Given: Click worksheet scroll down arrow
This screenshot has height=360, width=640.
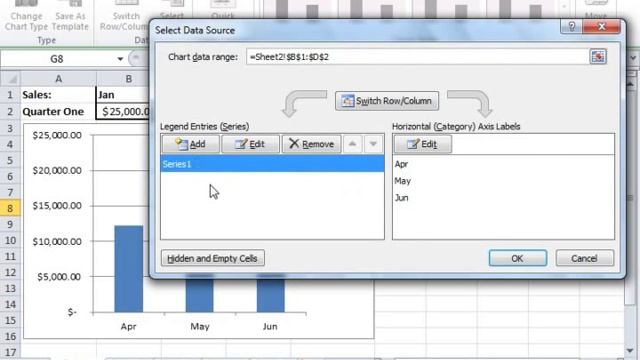Looking at the screenshot, I should point(631,351).
